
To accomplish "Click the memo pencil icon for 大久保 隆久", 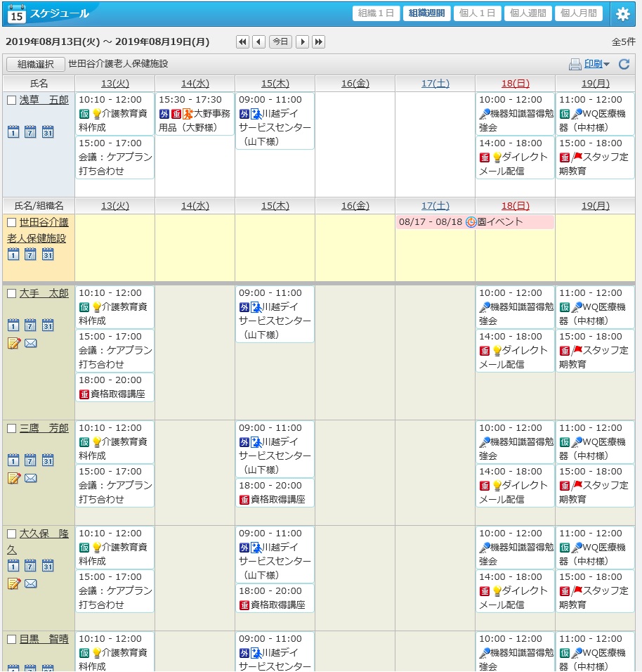I will [14, 583].
